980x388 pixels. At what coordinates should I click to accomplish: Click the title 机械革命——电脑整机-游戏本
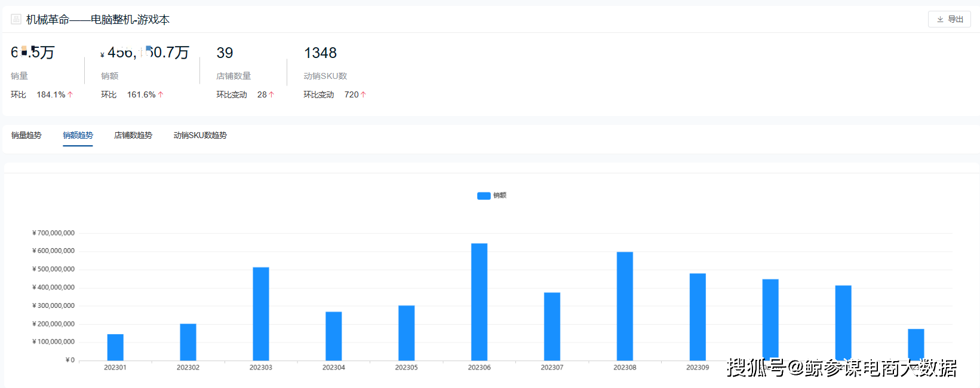point(98,20)
